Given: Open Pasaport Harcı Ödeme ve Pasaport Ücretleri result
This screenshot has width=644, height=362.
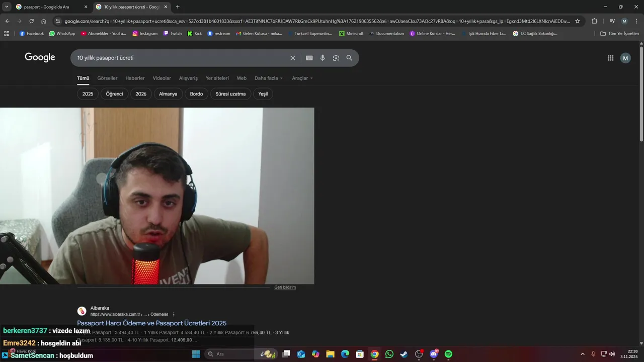Looking at the screenshot, I should [x=151, y=323].
